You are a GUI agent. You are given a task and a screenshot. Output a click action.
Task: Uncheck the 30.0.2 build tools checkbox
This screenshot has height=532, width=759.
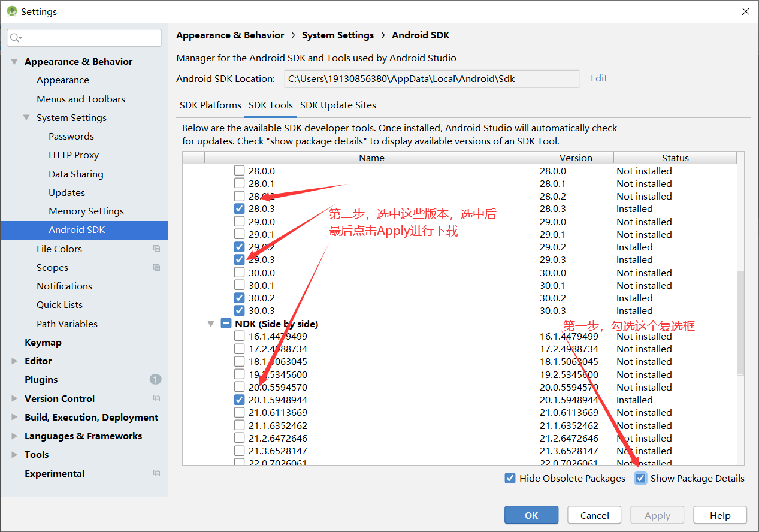[x=239, y=298]
